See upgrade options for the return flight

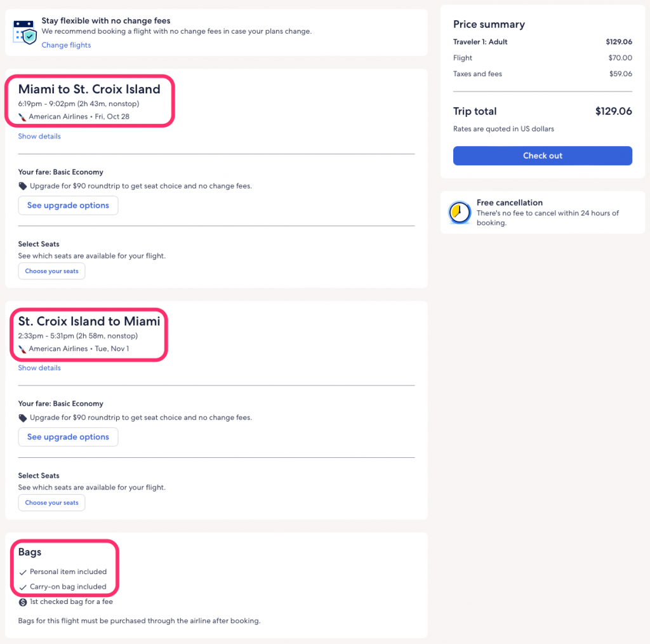click(68, 437)
